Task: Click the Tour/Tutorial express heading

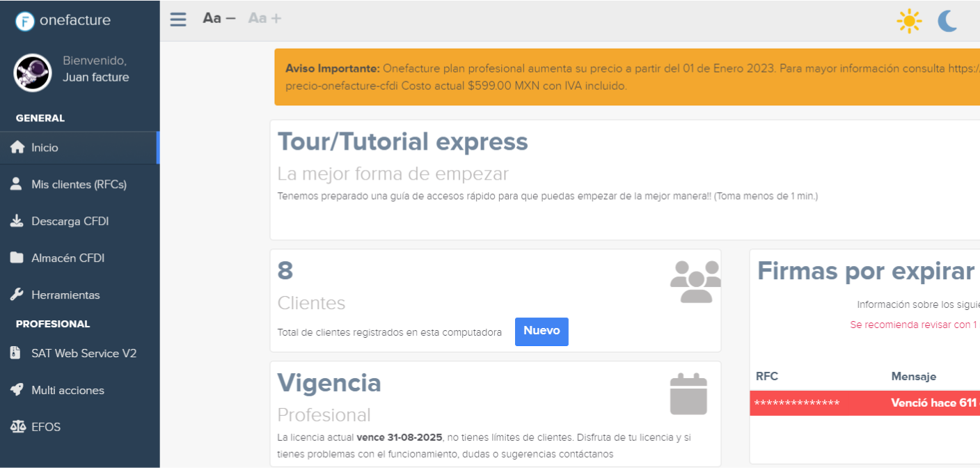Action: [x=402, y=141]
